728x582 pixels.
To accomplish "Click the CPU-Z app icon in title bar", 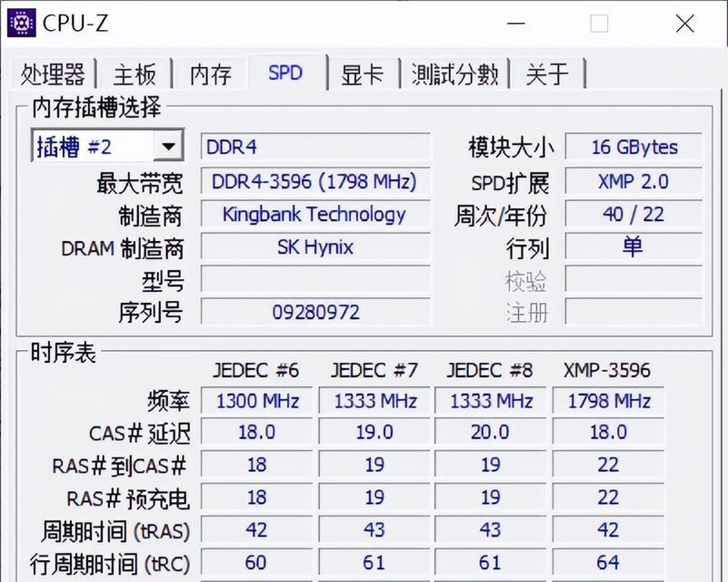I will pos(21,23).
